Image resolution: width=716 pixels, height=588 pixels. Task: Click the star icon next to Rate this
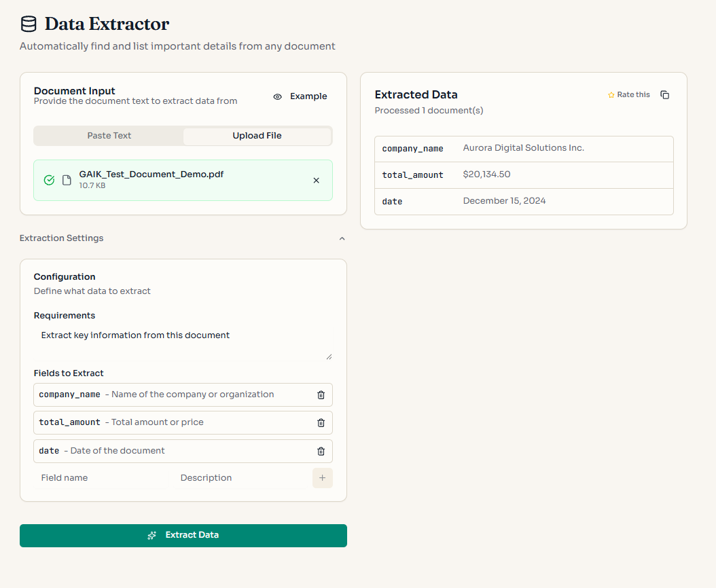(611, 94)
